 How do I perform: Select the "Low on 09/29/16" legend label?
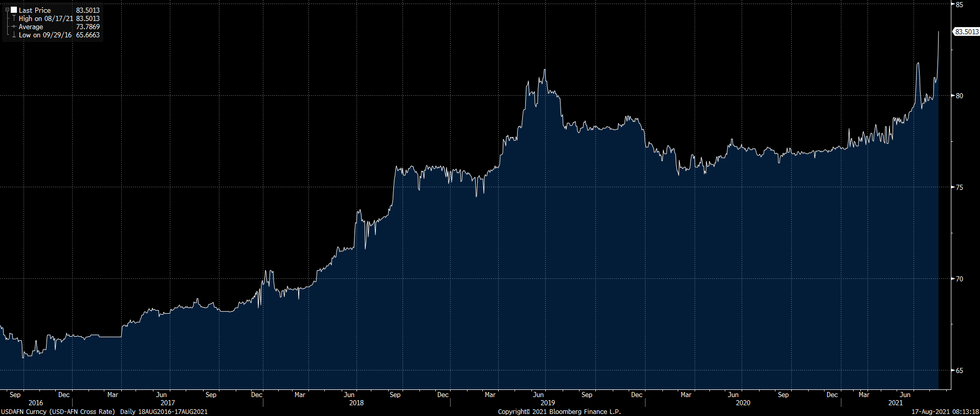45,35
